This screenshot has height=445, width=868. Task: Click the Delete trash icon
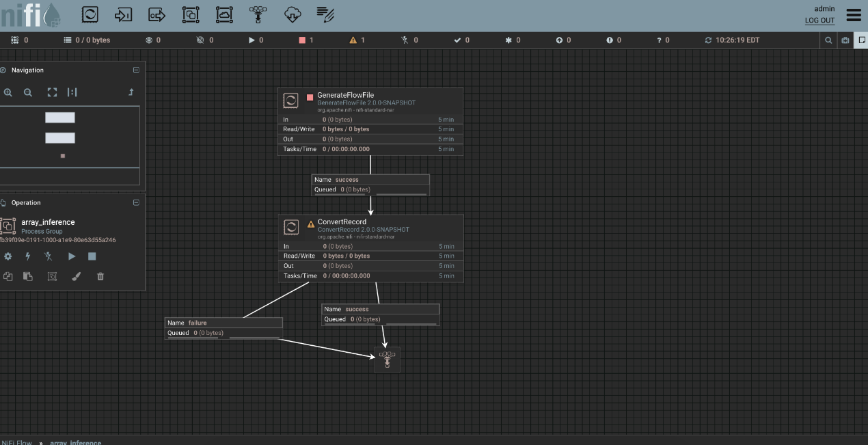coord(100,276)
